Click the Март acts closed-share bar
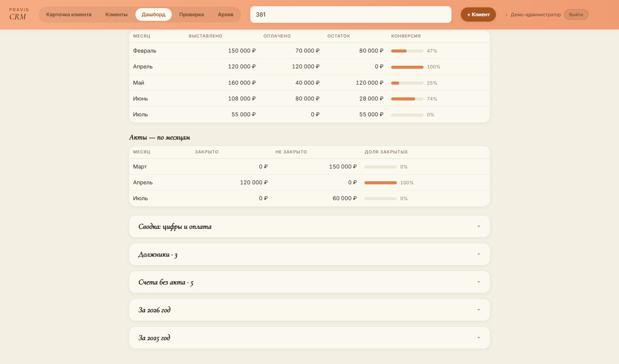 [x=381, y=167]
